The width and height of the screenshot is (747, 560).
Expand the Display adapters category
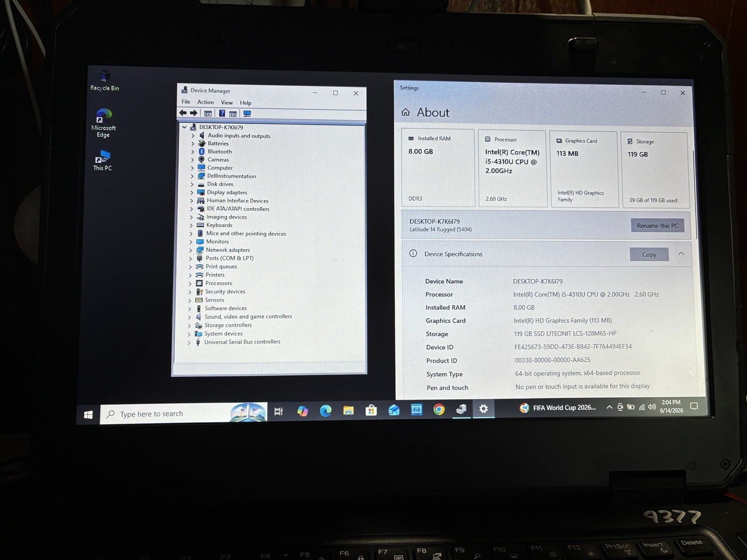click(192, 192)
